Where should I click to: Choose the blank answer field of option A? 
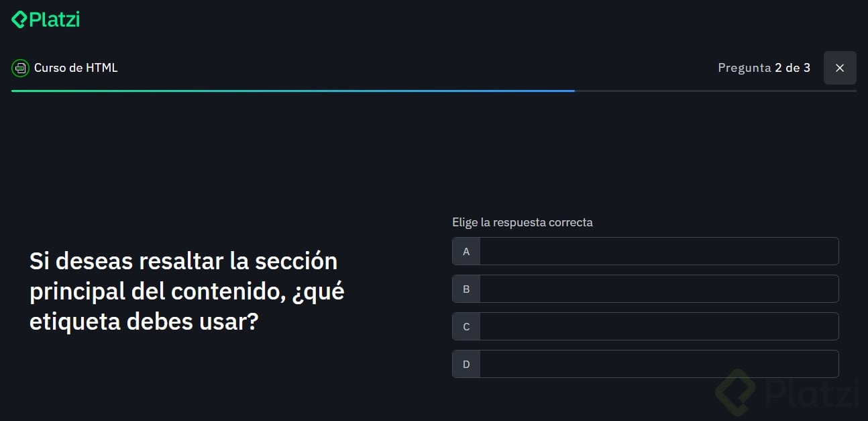coord(659,251)
